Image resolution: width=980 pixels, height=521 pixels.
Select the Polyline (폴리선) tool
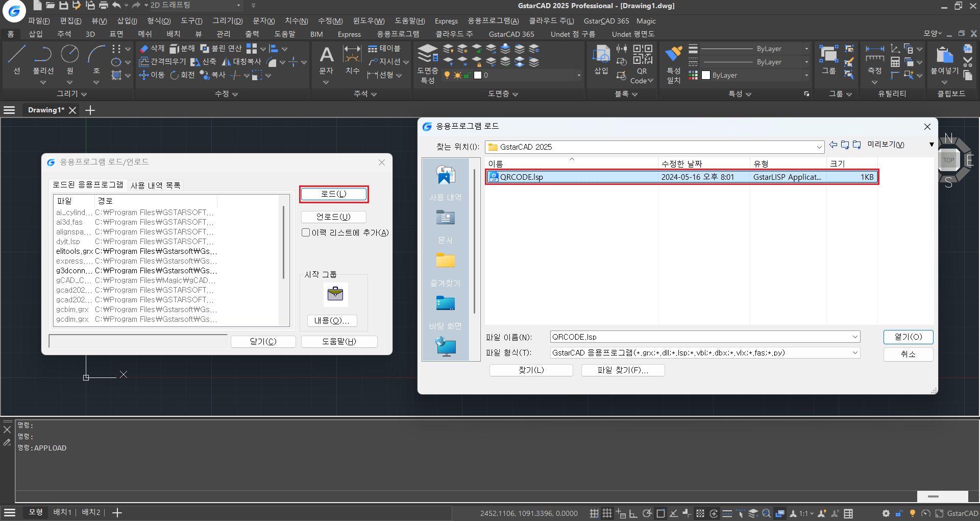(x=43, y=60)
